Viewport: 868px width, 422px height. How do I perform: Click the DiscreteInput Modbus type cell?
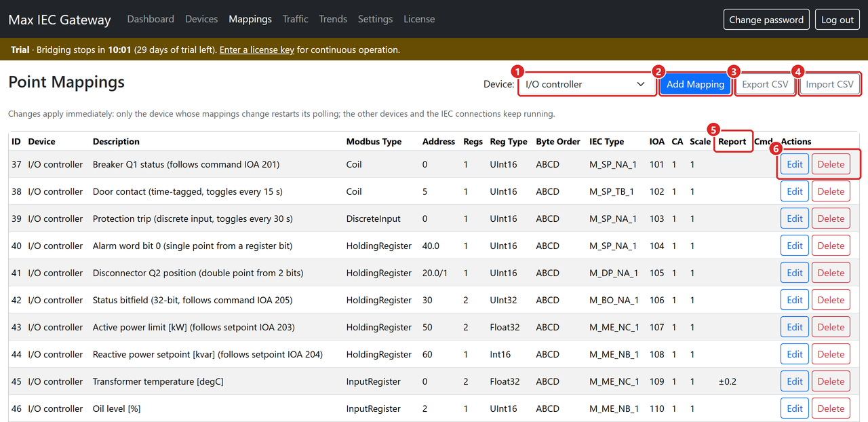(374, 218)
